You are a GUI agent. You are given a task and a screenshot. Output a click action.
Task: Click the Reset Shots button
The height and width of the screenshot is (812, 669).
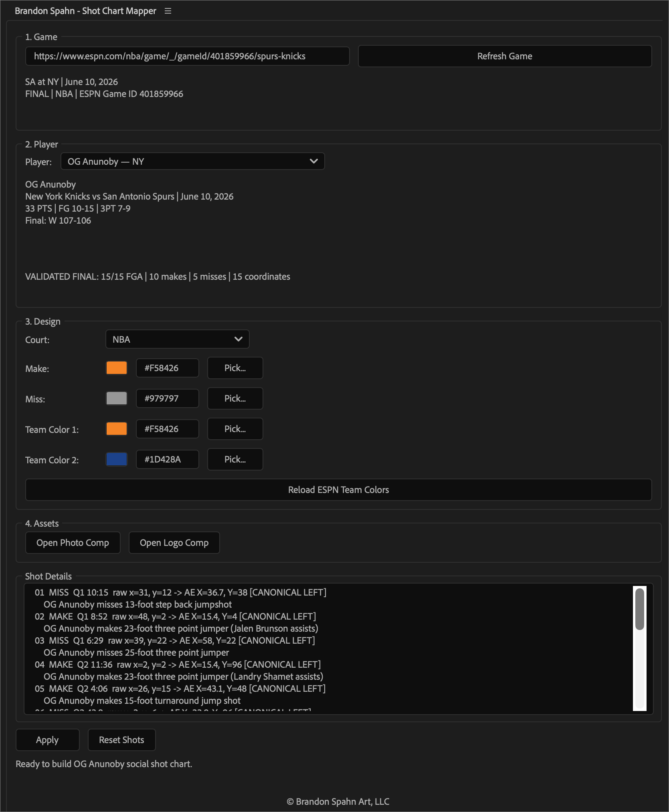tap(121, 740)
